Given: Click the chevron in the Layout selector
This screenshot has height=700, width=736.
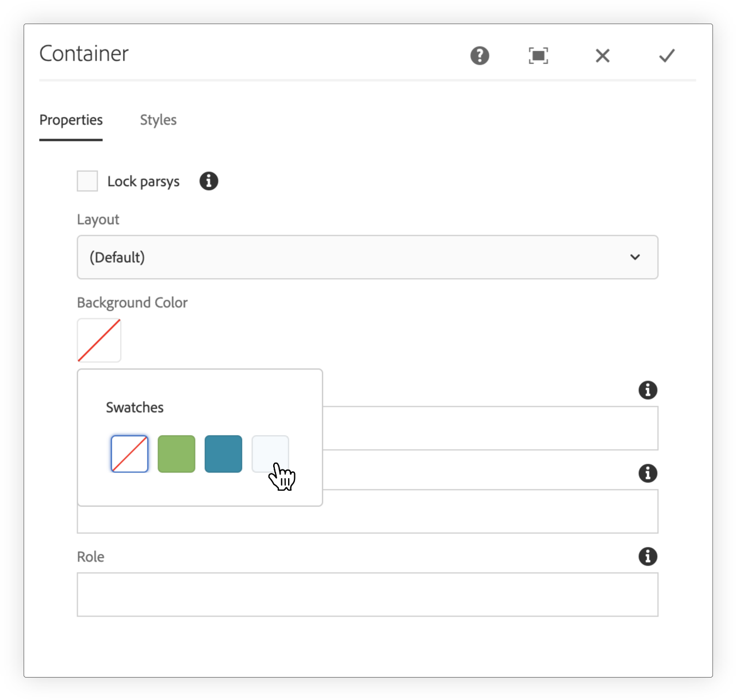Looking at the screenshot, I should point(635,257).
